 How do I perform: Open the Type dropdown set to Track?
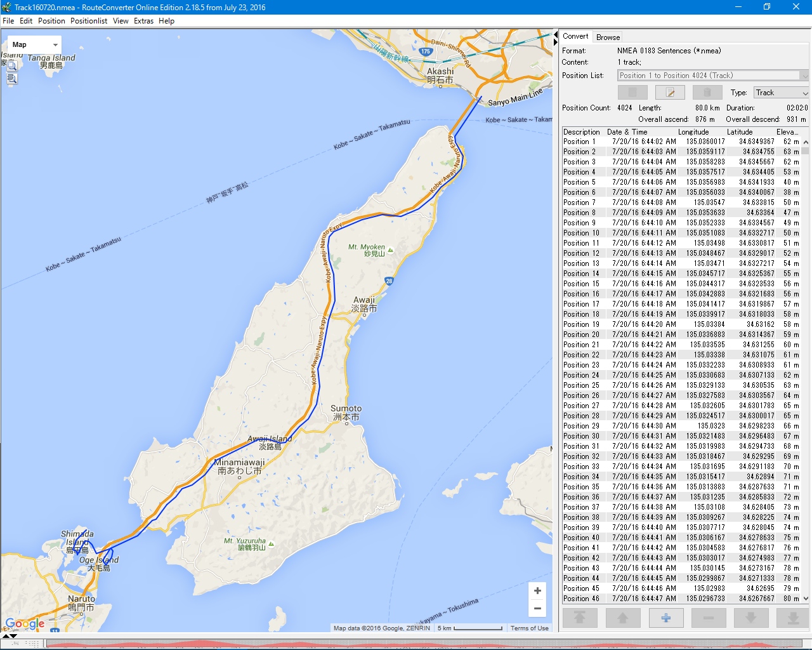point(780,93)
